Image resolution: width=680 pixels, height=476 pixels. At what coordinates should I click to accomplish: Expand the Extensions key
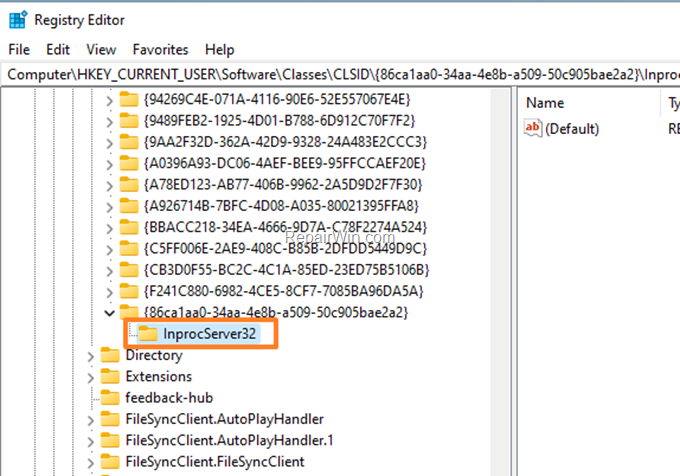(x=90, y=378)
